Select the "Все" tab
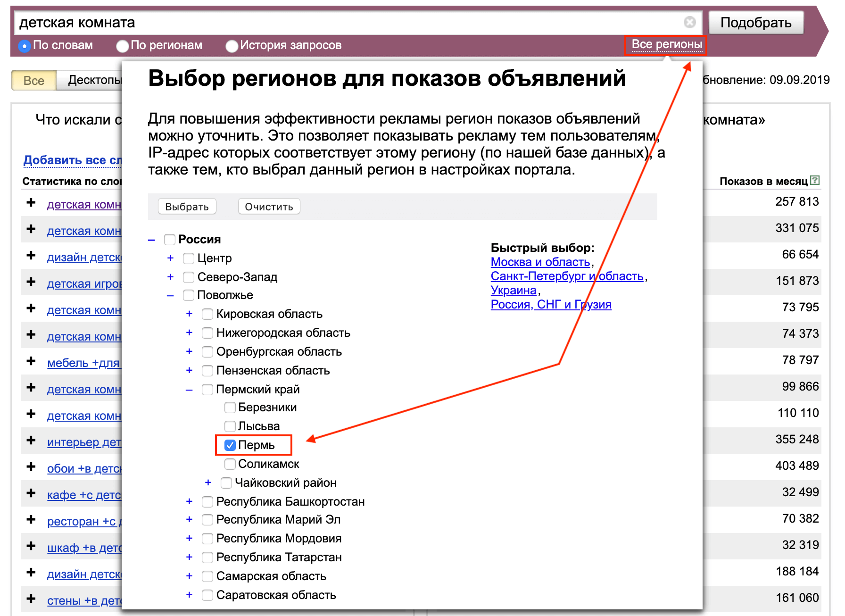The image size is (845, 616). coord(33,80)
